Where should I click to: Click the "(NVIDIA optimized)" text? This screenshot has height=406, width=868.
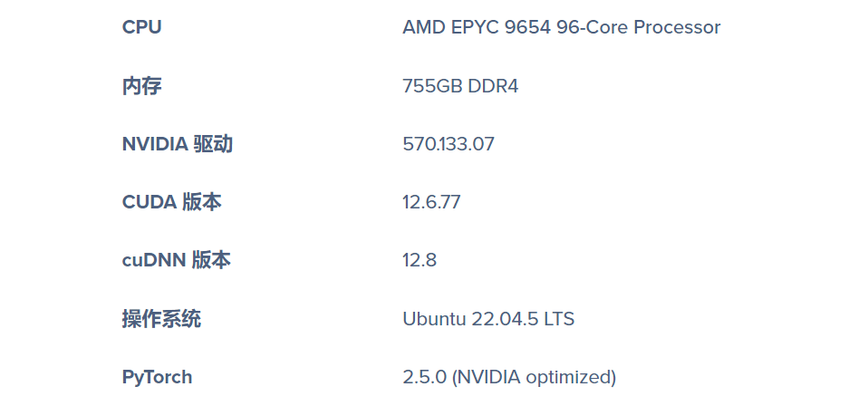click(534, 377)
